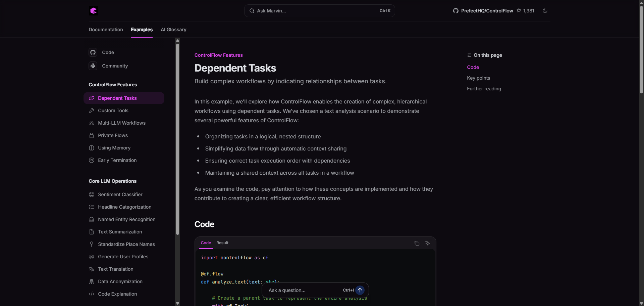Focus the Ask a question input

point(302,290)
